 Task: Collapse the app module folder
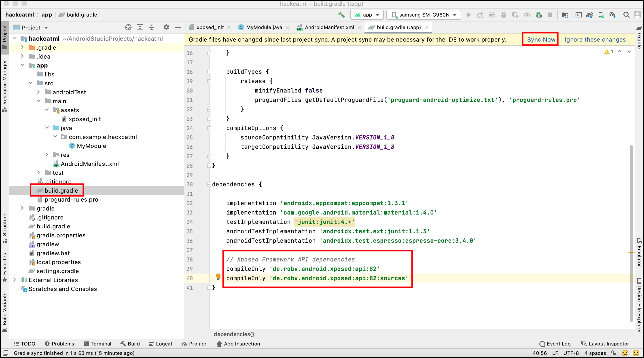click(22, 65)
